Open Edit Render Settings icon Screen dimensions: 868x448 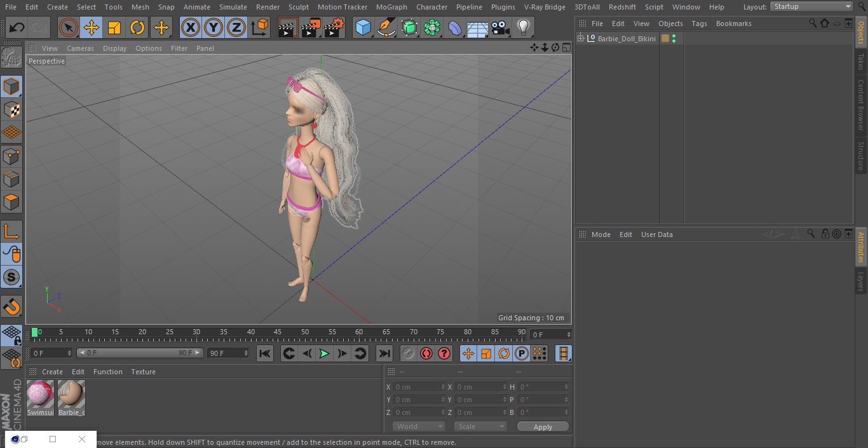[334, 27]
